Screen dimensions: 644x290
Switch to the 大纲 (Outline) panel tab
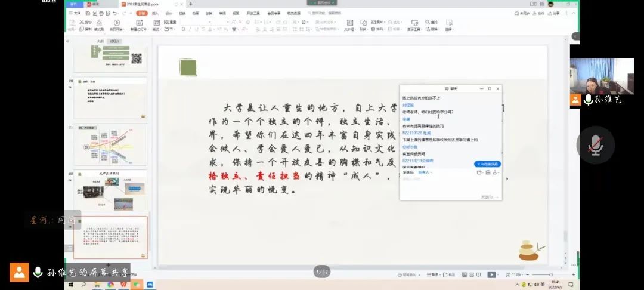tap(100, 41)
